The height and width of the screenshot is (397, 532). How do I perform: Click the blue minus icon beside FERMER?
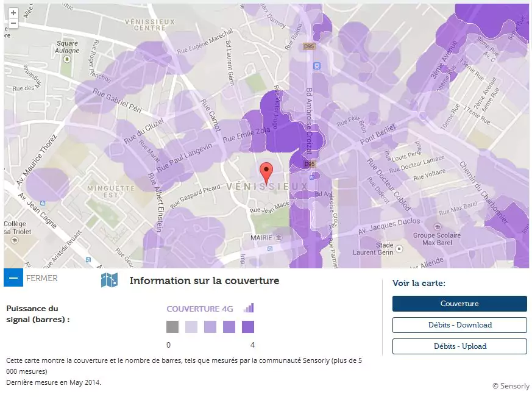pyautogui.click(x=13, y=277)
